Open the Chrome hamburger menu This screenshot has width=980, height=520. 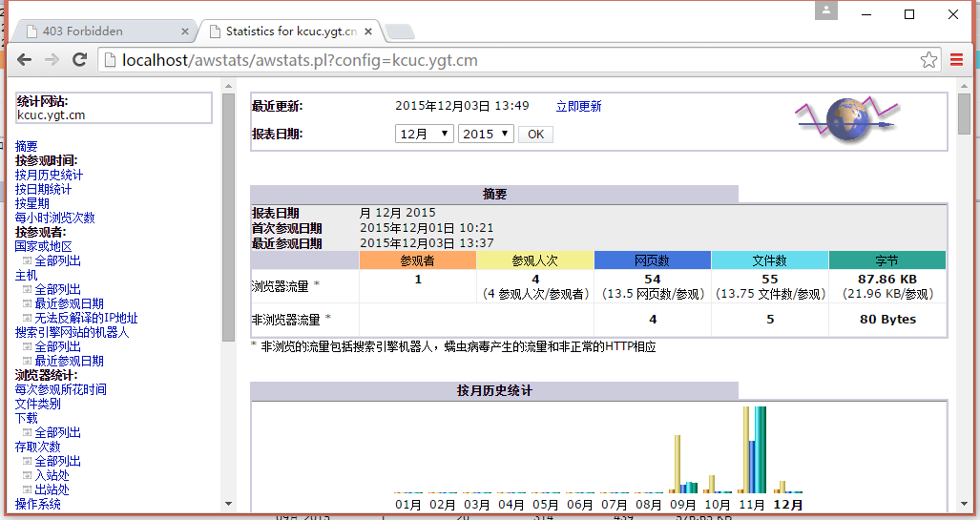tap(957, 60)
